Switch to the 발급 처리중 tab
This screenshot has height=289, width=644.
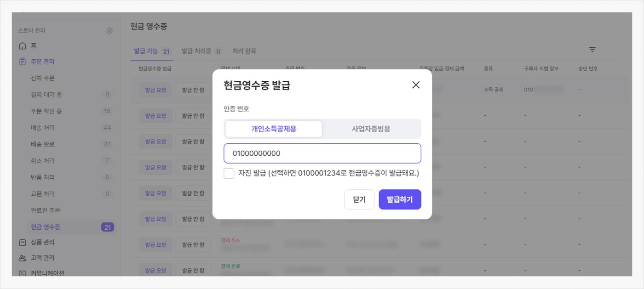[x=201, y=51]
